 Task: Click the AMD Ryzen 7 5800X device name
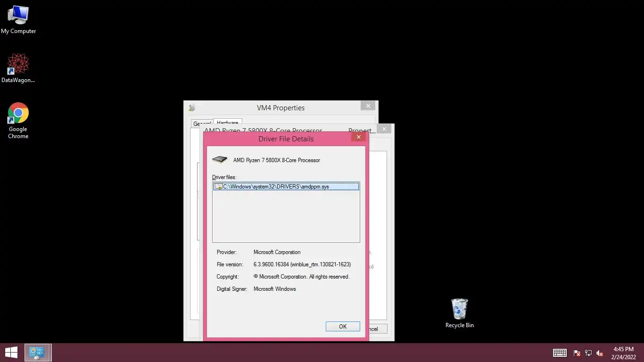pyautogui.click(x=276, y=160)
